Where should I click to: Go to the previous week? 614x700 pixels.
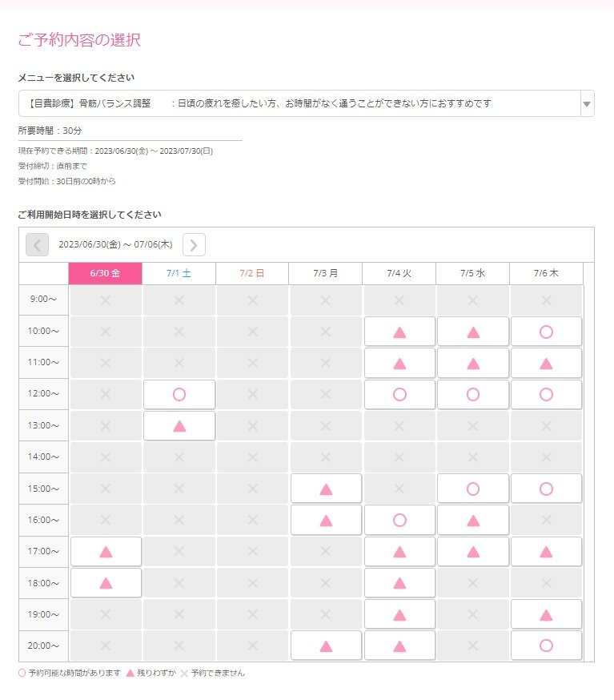(x=38, y=245)
